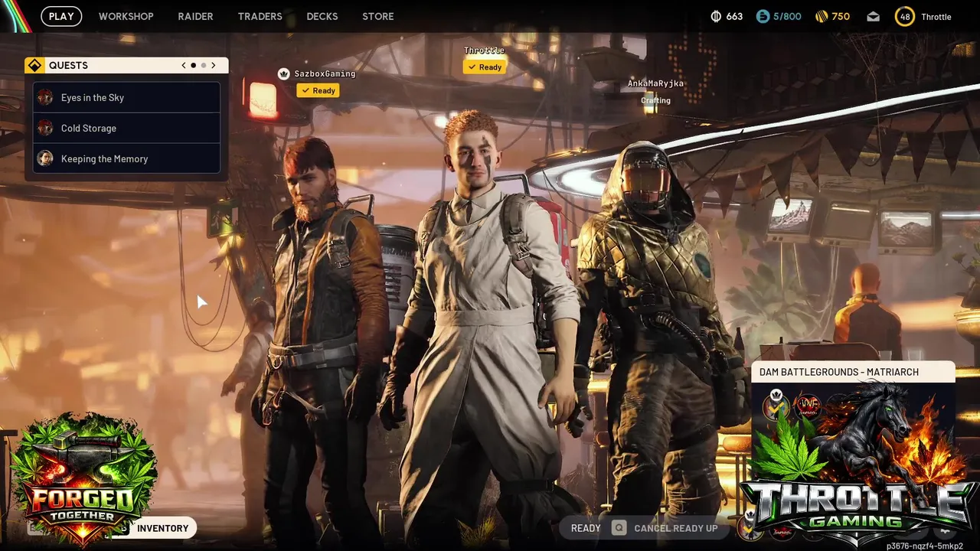This screenshot has height=551, width=980.
Task: Click the AnkaMaRyjka player name
Action: pyautogui.click(x=655, y=83)
